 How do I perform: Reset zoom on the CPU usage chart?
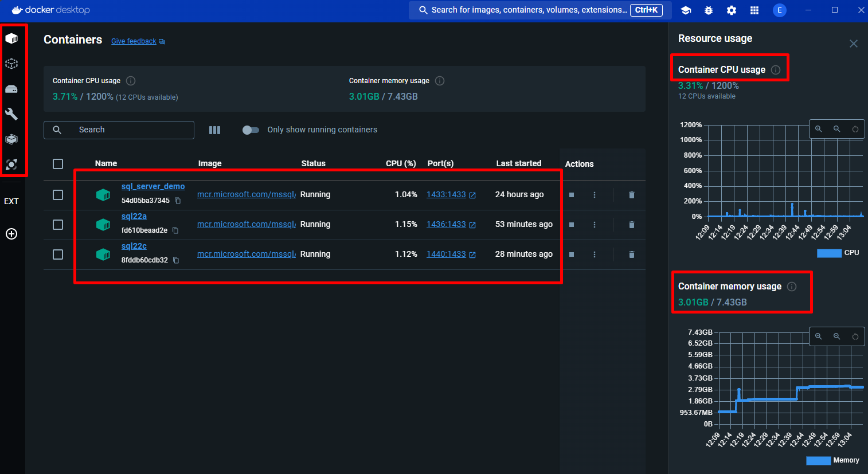pyautogui.click(x=855, y=129)
